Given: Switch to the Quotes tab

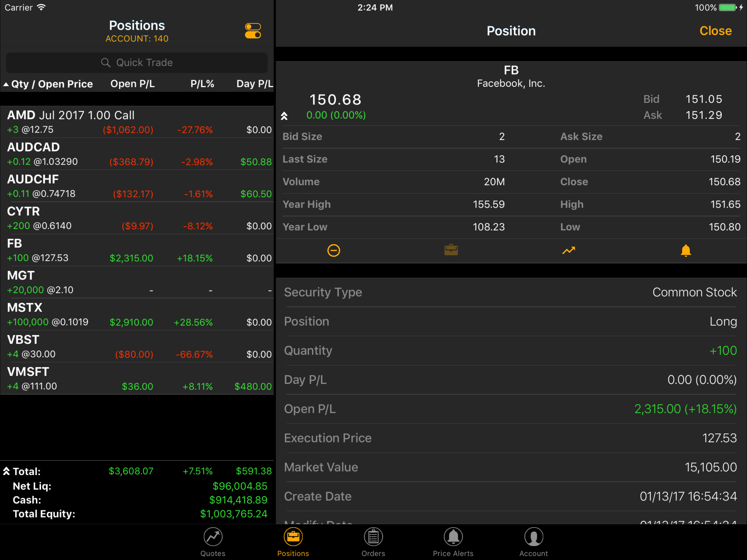Looking at the screenshot, I should point(213,542).
